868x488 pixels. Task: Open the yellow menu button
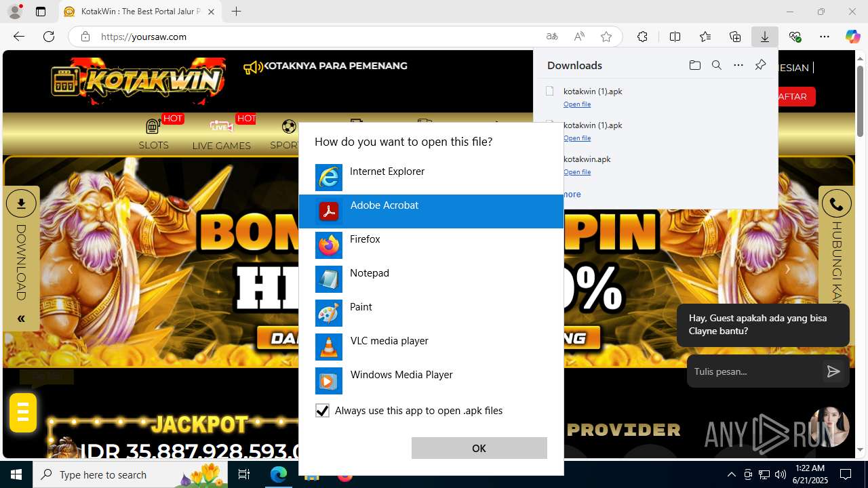pyautogui.click(x=23, y=412)
